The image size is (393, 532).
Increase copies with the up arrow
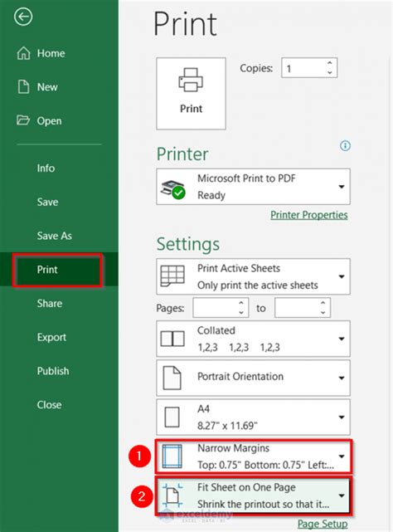[330, 63]
